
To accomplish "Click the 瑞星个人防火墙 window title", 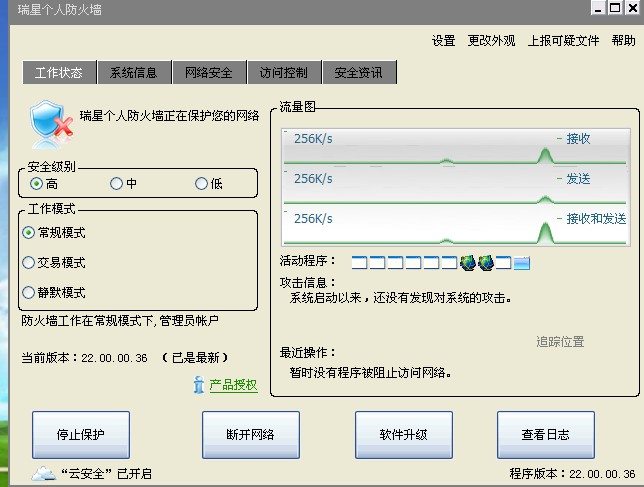I will [x=60, y=9].
